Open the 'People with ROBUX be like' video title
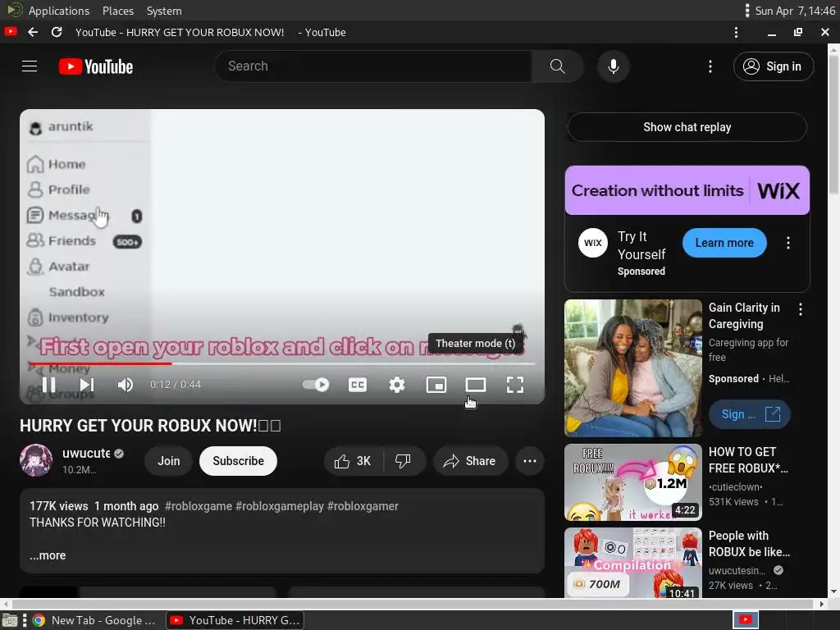 (749, 544)
